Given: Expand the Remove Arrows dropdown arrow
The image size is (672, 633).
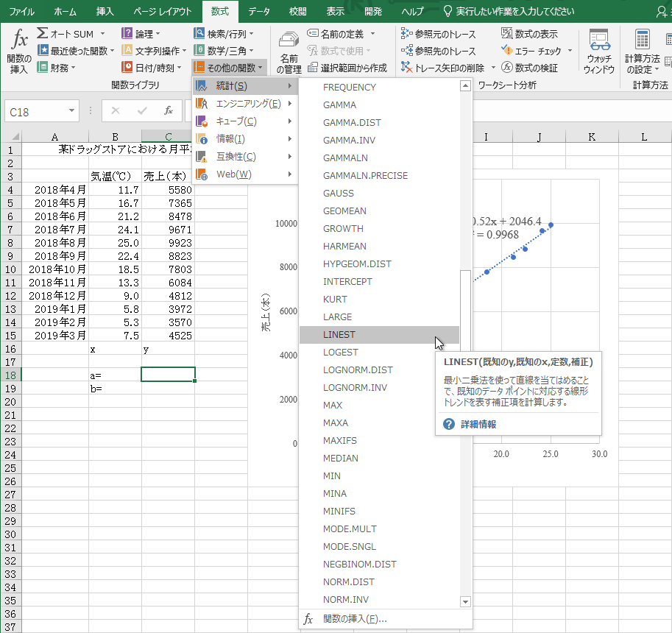Looking at the screenshot, I should coord(493,68).
